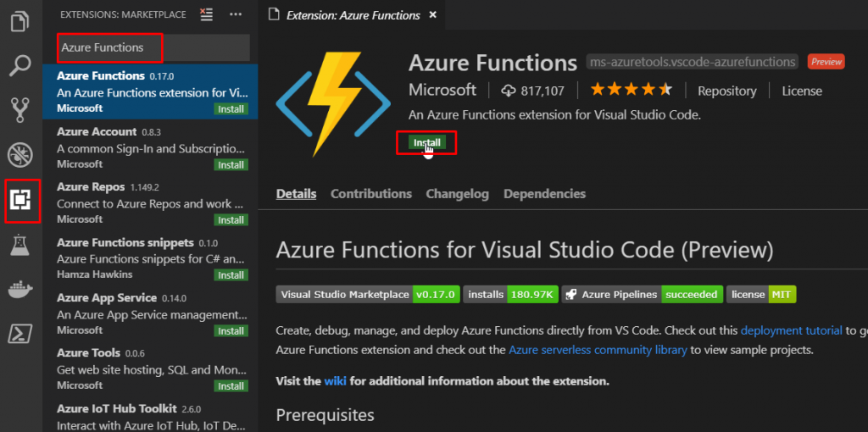Open the Azure serverless community library link

click(598, 350)
